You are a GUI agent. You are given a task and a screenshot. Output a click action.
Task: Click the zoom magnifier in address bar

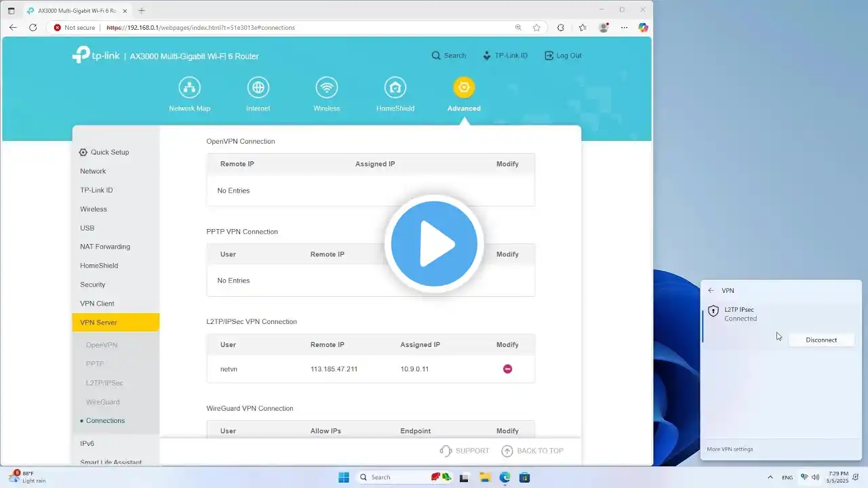pos(518,28)
